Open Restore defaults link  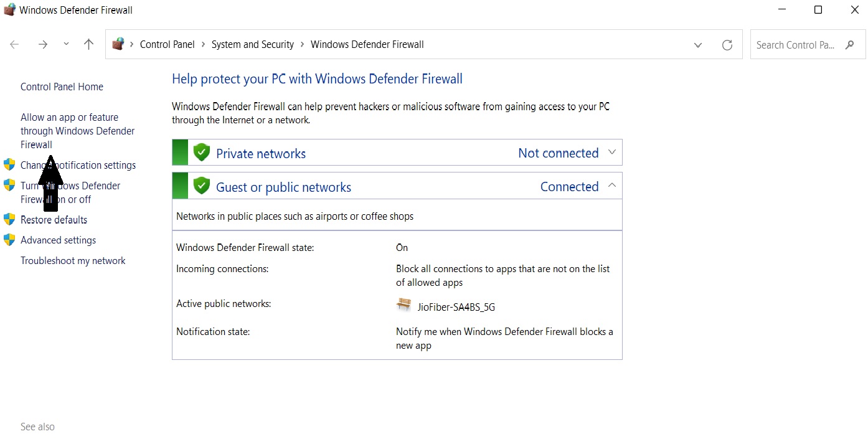[x=54, y=220]
